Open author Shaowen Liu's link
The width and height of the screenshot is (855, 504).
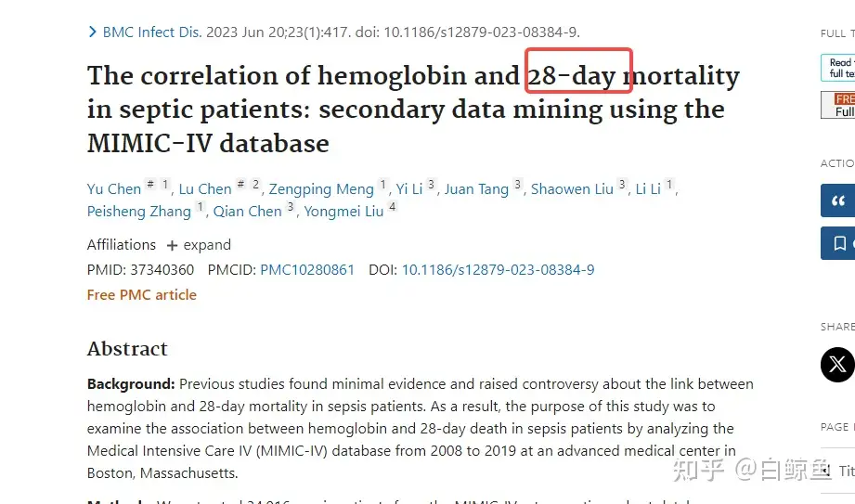pyautogui.click(x=572, y=188)
